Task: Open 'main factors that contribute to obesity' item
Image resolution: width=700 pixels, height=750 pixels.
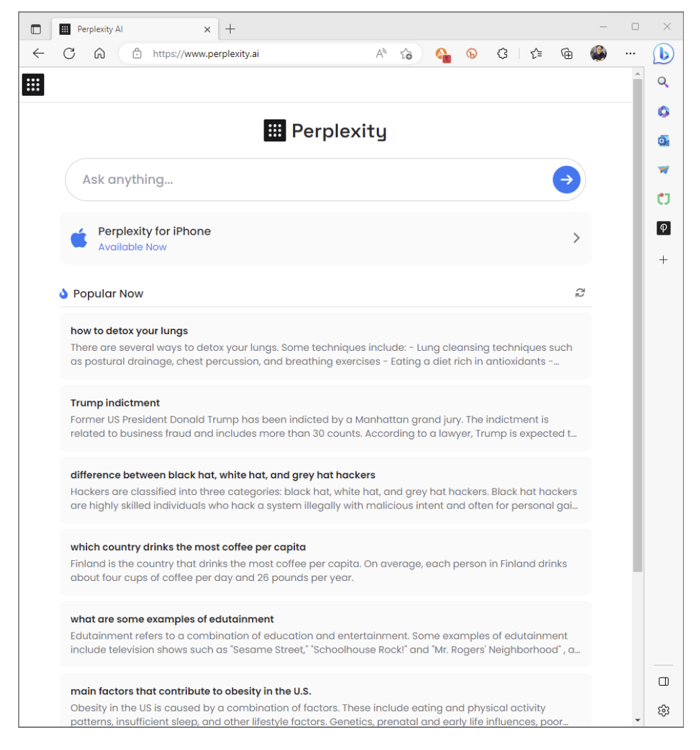Action: (325, 700)
